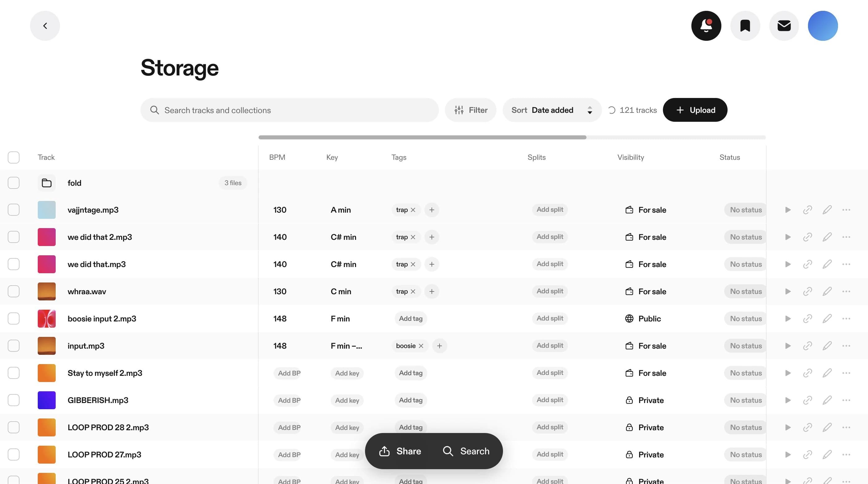Click the purple GIBBERISH.mp3 cover thumbnail

tap(46, 400)
